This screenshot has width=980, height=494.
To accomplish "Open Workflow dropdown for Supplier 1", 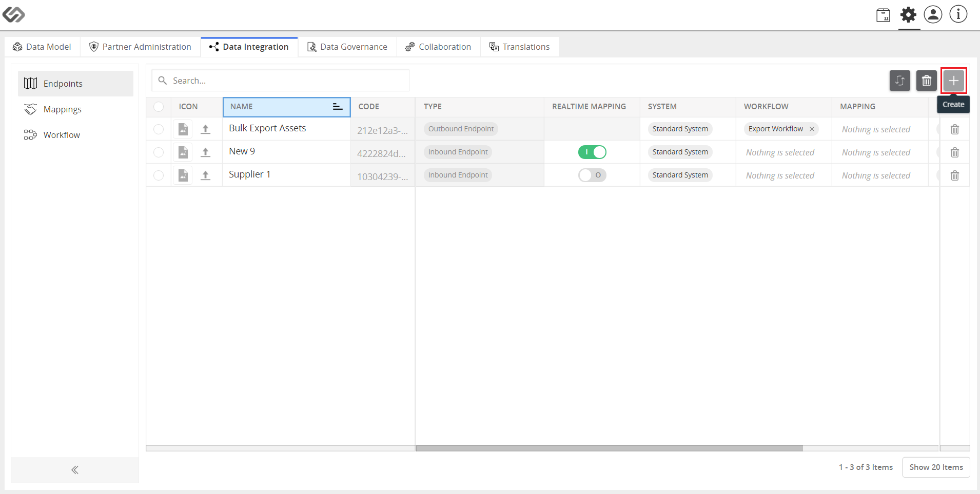I will (x=783, y=175).
